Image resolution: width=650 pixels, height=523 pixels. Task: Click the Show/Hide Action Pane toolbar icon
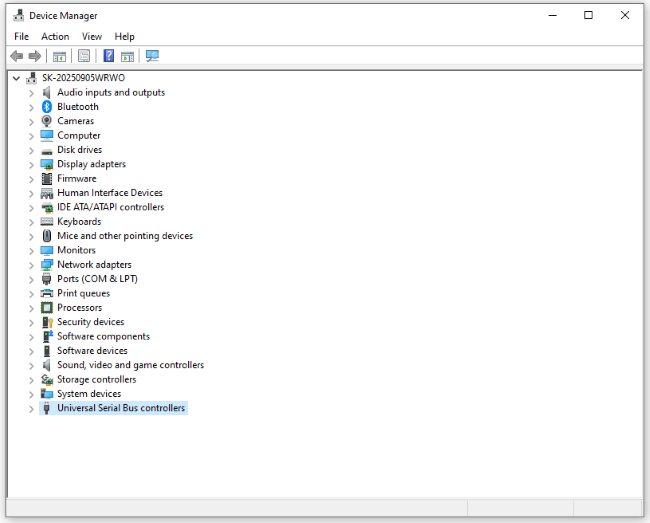pyautogui.click(x=127, y=56)
